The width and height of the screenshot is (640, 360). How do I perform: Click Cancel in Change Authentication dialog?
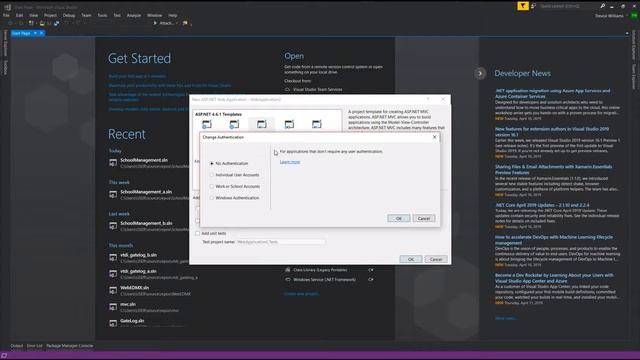(424, 218)
